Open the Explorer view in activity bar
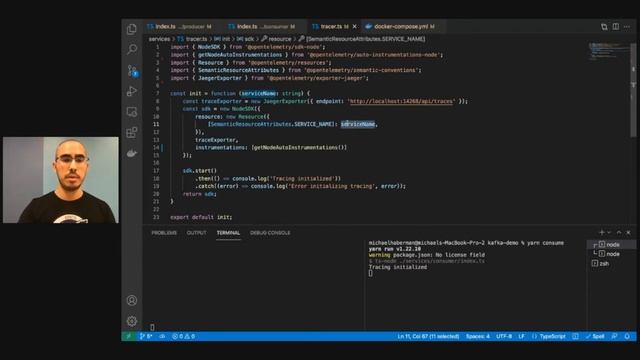640x360 pixels. 131,29
